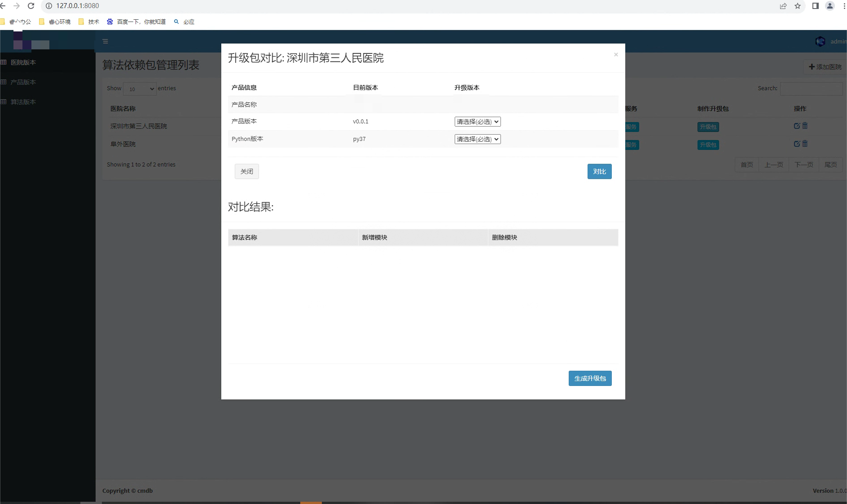Open the Show entries count dropdown
Image resolution: width=847 pixels, height=504 pixels.
tap(140, 89)
